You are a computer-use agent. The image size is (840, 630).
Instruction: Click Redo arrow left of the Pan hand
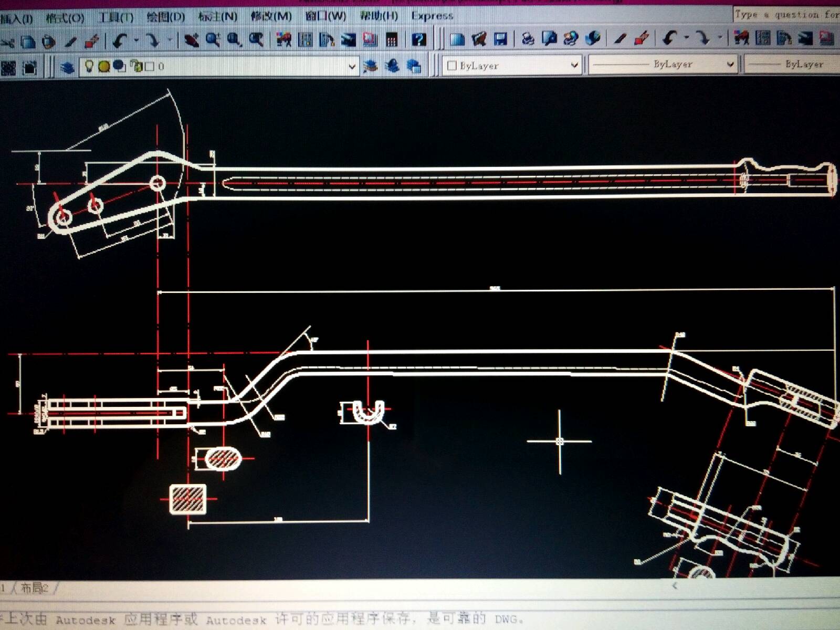(x=152, y=40)
